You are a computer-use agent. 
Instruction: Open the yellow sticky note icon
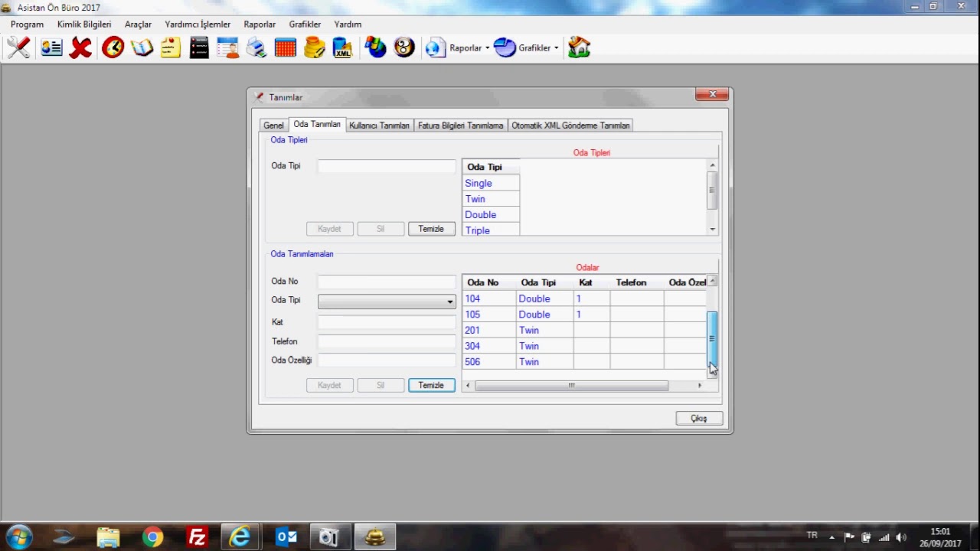[170, 47]
